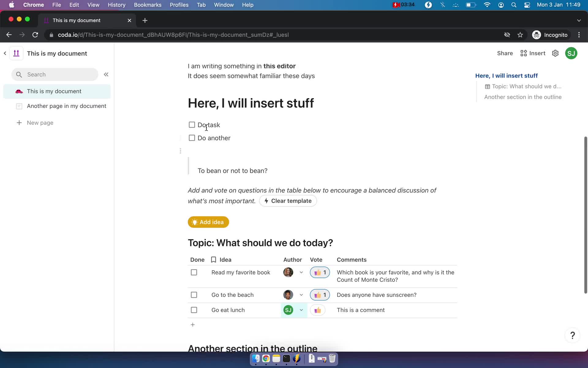This screenshot has height=368, width=588.
Task: Open the History menu in menu bar
Action: coord(116,5)
